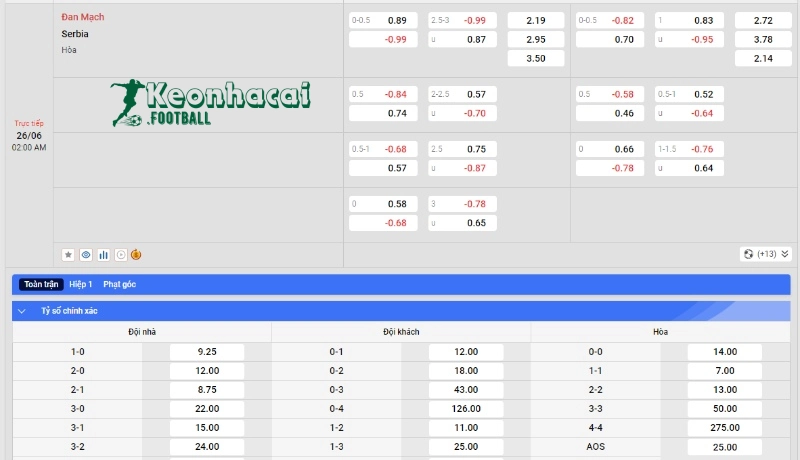Image resolution: width=800 pixels, height=460 pixels.
Task: Collapse the Tỷ số chính xác section
Action: tap(22, 311)
